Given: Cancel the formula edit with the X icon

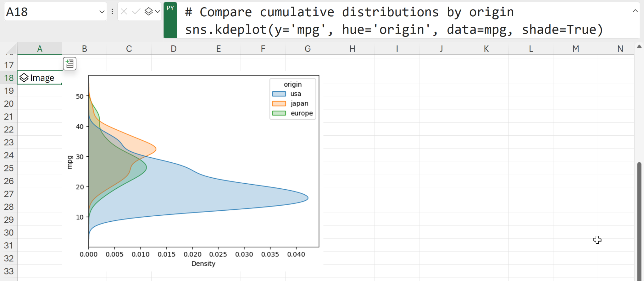Looking at the screenshot, I should (x=124, y=12).
